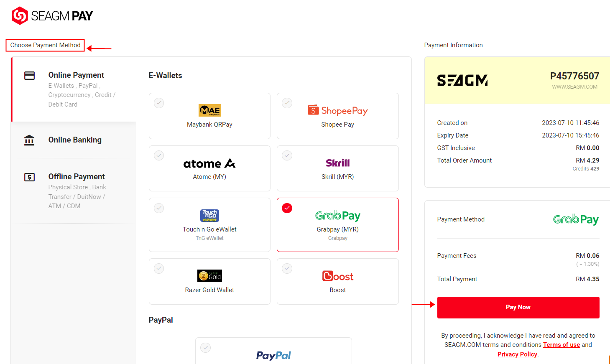Click the Online Payment credit card icon

(29, 76)
